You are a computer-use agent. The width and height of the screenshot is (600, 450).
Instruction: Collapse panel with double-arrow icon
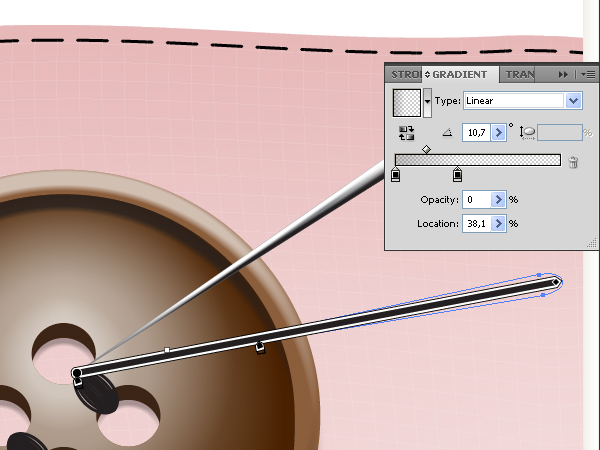[x=563, y=75]
